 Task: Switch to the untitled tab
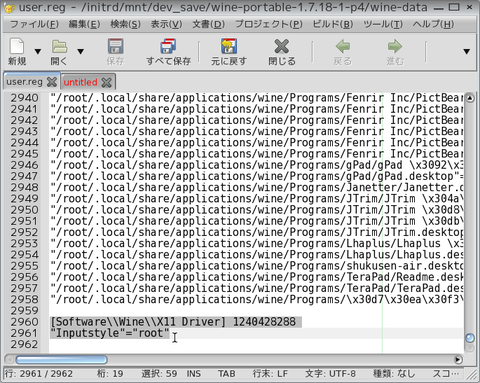click(80, 82)
